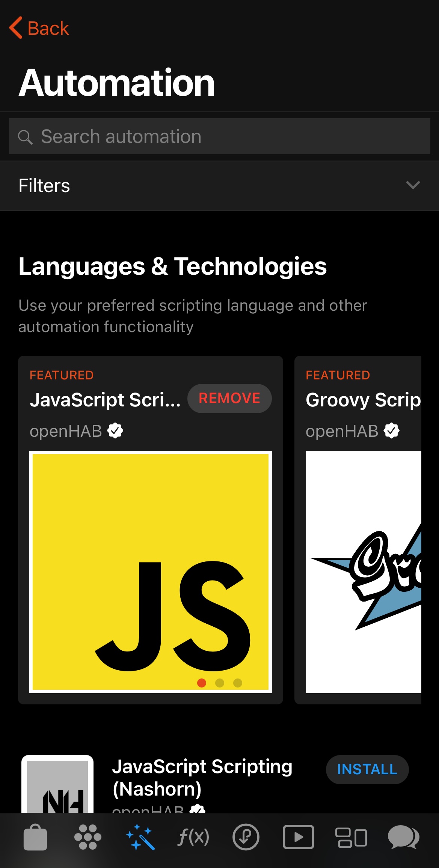Open the speech bubbles icon tab

[403, 837]
